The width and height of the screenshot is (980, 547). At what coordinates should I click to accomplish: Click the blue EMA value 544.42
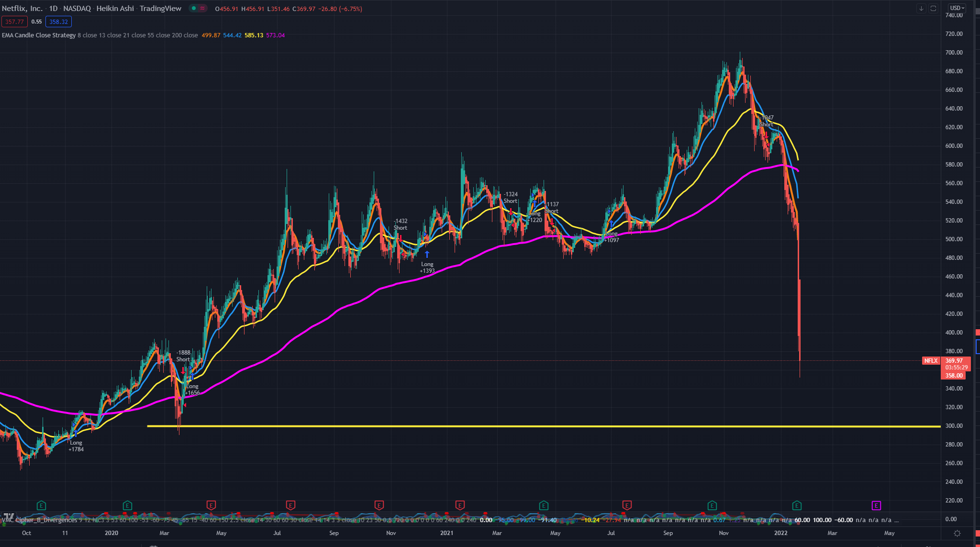233,35
